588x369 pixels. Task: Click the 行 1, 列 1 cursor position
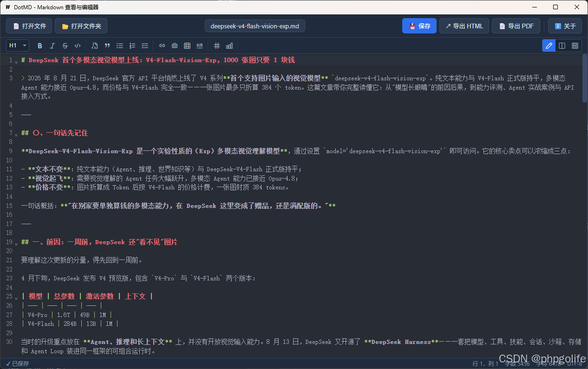tap(485, 363)
